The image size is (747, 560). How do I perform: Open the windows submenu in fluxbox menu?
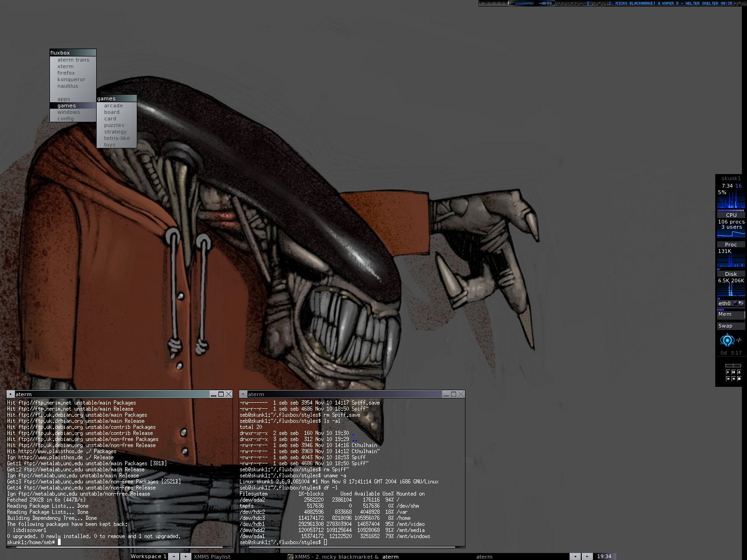69,112
